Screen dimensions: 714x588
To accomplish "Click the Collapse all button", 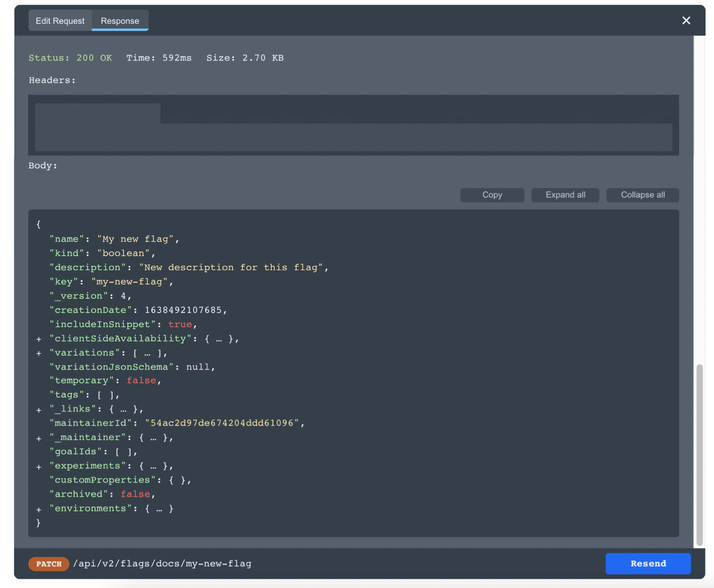I will pos(642,194).
